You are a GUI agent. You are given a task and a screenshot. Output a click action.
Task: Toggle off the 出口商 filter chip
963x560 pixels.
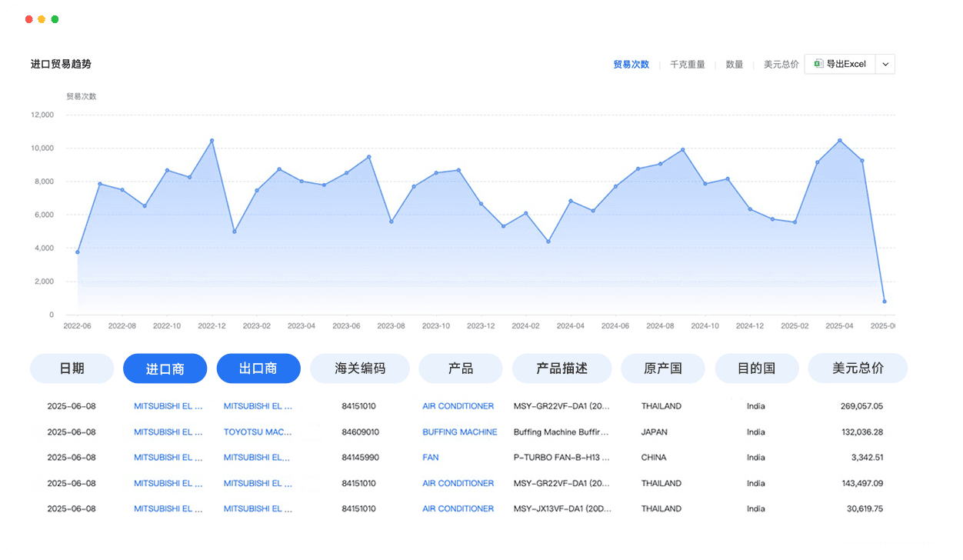[258, 368]
